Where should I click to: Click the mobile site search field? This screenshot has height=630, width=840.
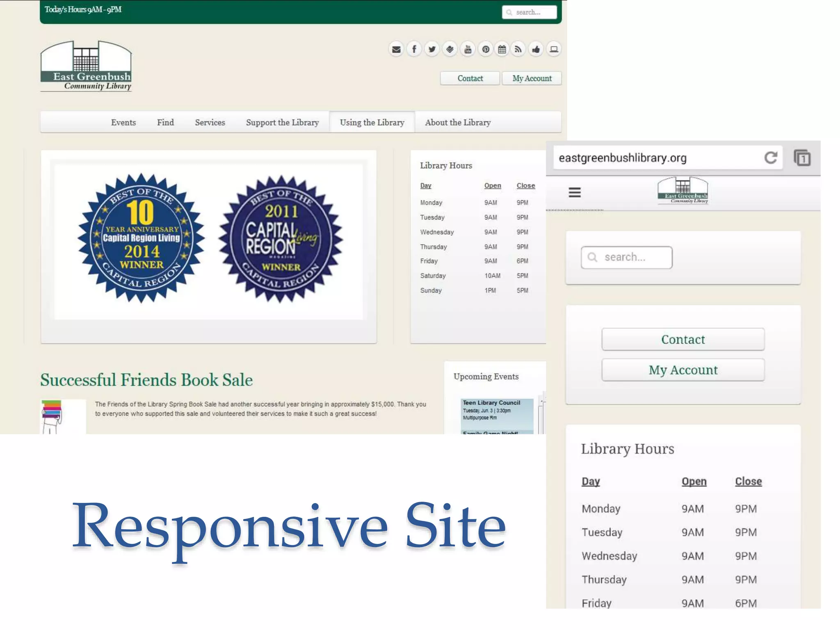(626, 258)
